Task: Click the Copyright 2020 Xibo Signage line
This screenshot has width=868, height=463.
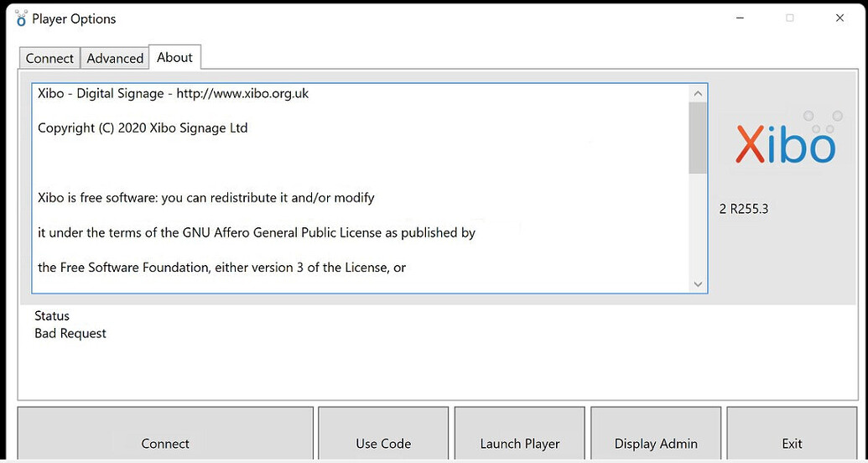Action: click(x=143, y=128)
